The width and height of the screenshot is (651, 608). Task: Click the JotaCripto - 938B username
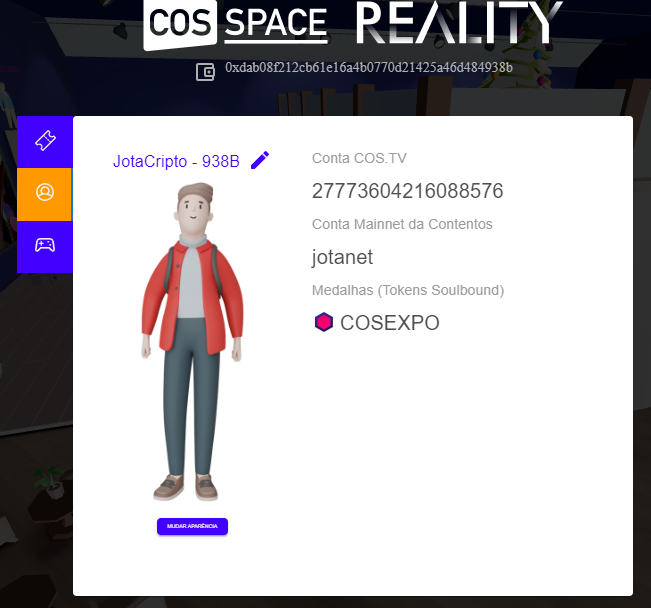[176, 161]
